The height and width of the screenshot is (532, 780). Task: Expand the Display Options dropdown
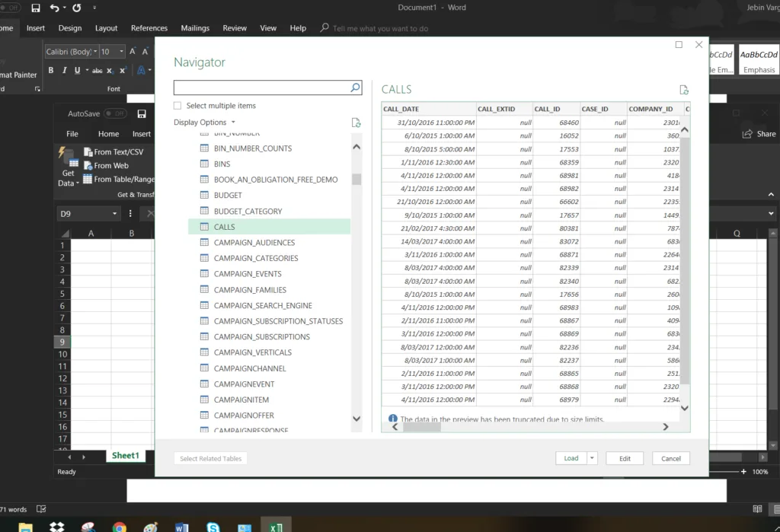point(233,123)
